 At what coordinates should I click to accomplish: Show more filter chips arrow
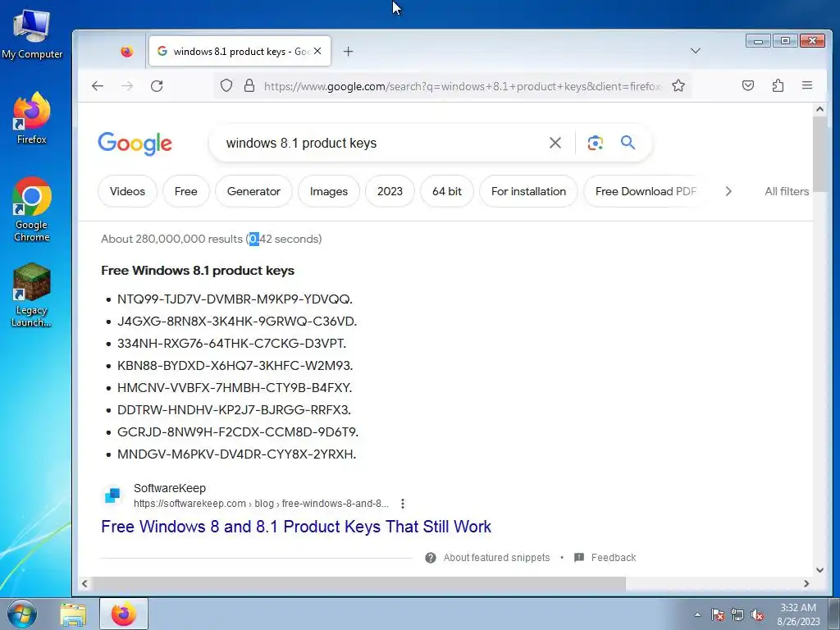(728, 191)
